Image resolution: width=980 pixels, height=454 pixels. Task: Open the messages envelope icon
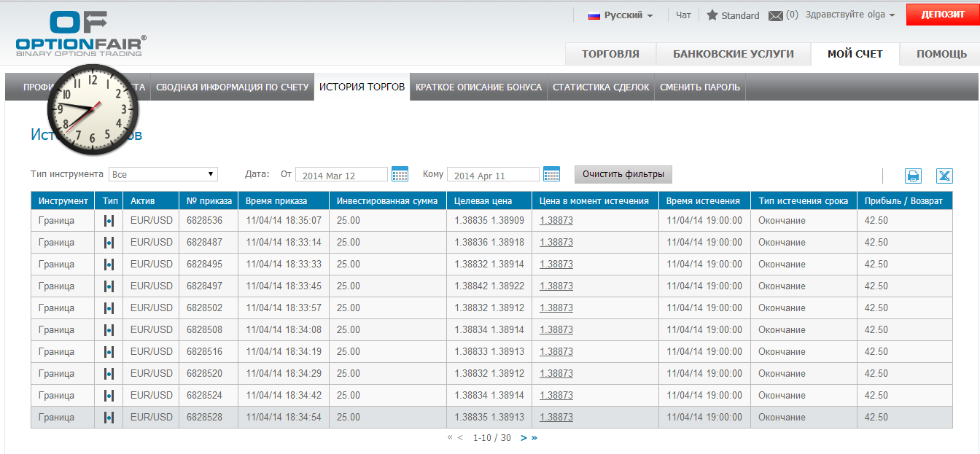[776, 15]
